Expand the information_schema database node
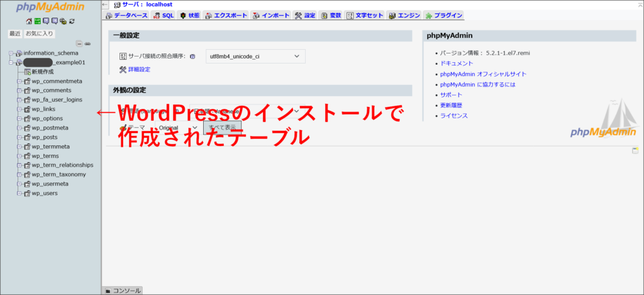This screenshot has height=295, width=644. [11, 53]
